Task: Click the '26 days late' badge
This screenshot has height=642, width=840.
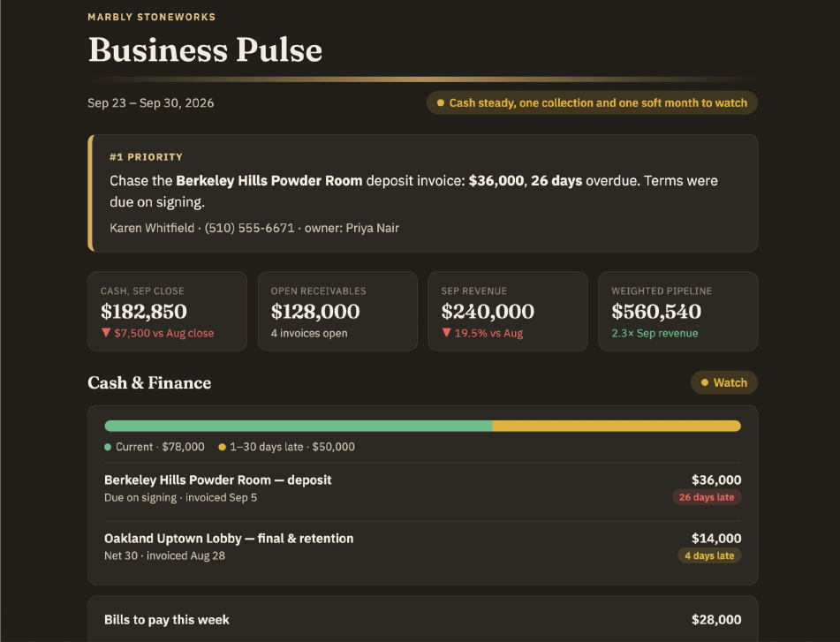Action: coord(707,497)
